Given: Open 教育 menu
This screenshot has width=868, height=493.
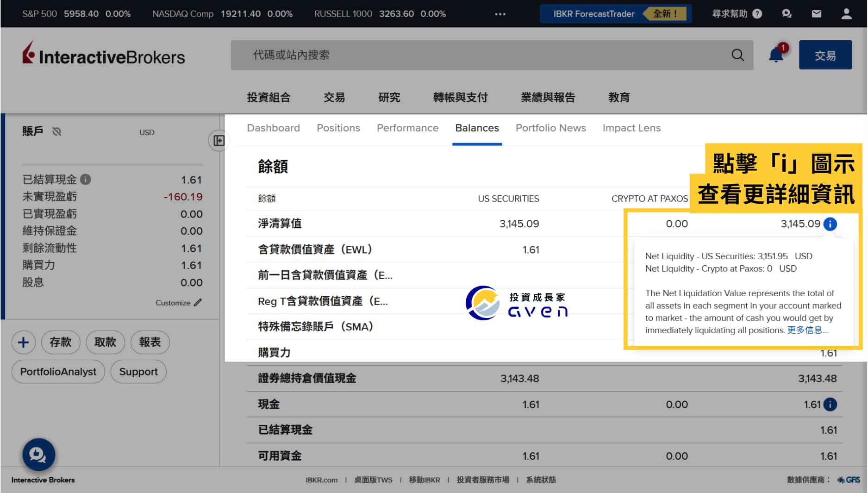Looking at the screenshot, I should click(619, 97).
